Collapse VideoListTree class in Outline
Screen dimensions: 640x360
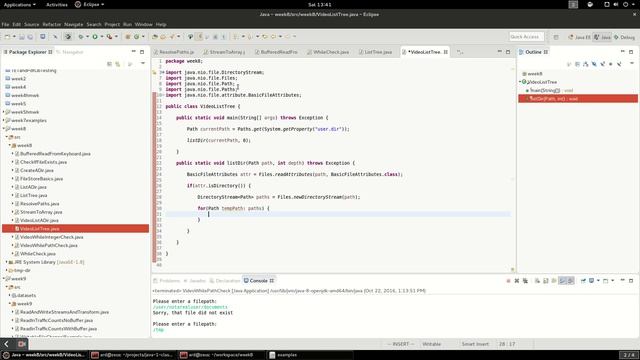click(x=520, y=82)
